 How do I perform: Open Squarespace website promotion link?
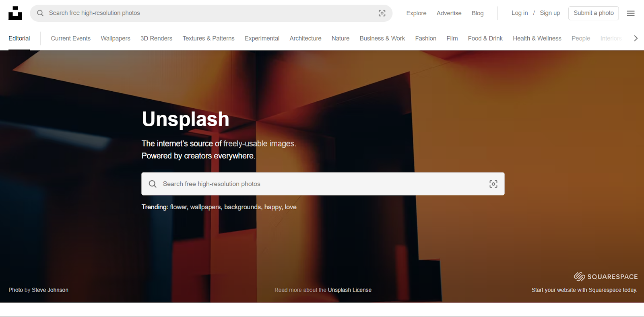pyautogui.click(x=584, y=290)
